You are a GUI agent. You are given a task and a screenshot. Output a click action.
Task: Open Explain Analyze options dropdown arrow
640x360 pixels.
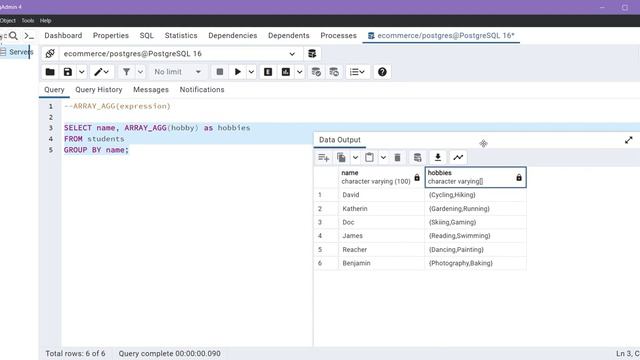[300, 72]
